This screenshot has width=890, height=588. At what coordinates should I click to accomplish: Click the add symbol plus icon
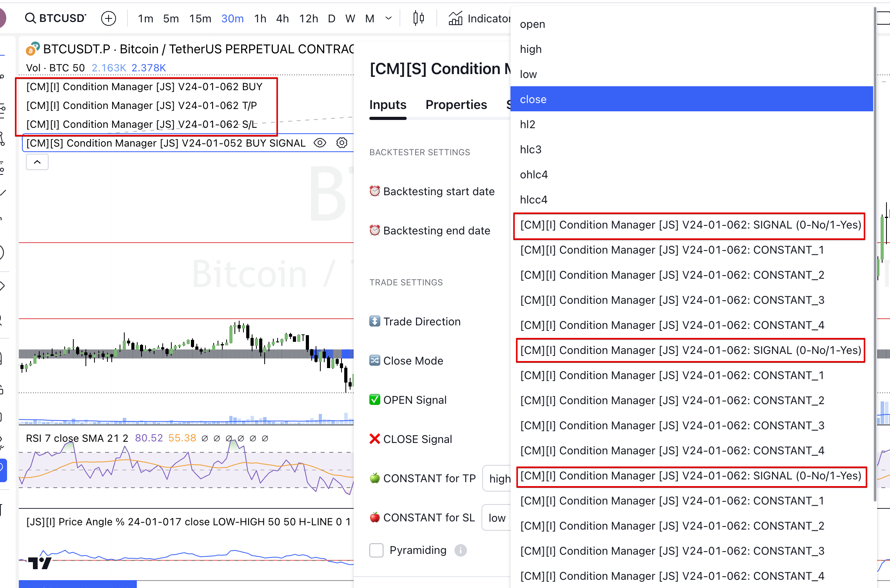click(x=109, y=18)
